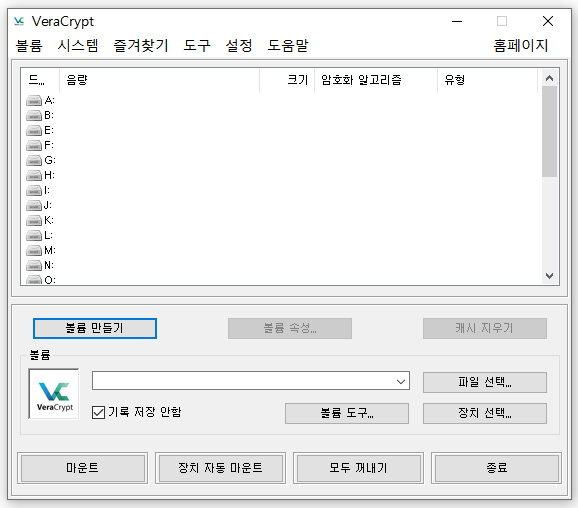The width and height of the screenshot is (578, 508).
Task: Click the 볼륨 만들기 button
Action: 95,328
